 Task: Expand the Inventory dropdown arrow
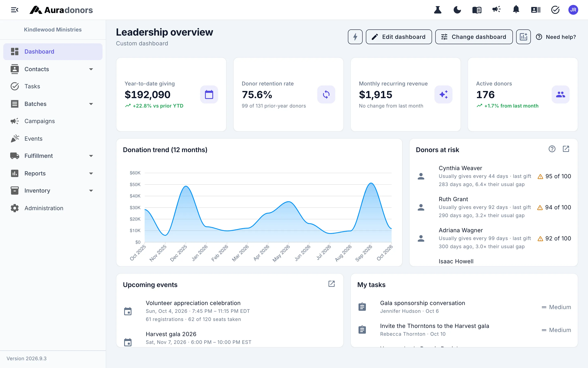[x=91, y=191]
